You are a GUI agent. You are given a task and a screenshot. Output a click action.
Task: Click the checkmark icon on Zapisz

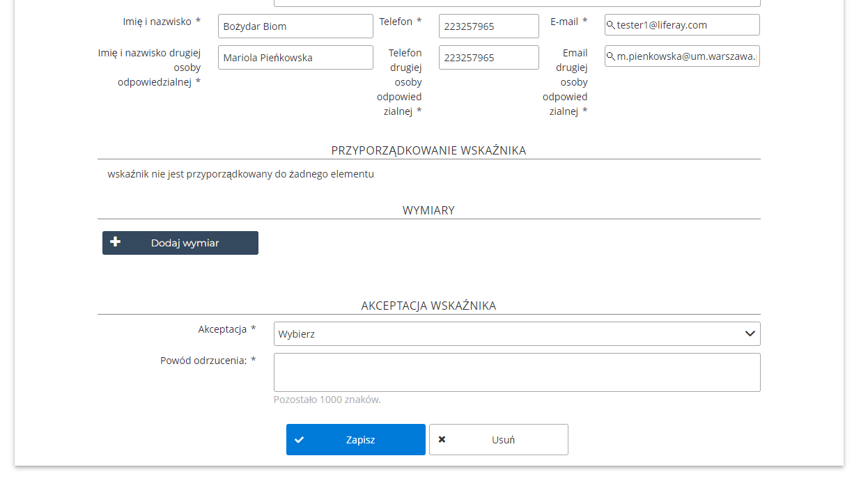pos(300,440)
